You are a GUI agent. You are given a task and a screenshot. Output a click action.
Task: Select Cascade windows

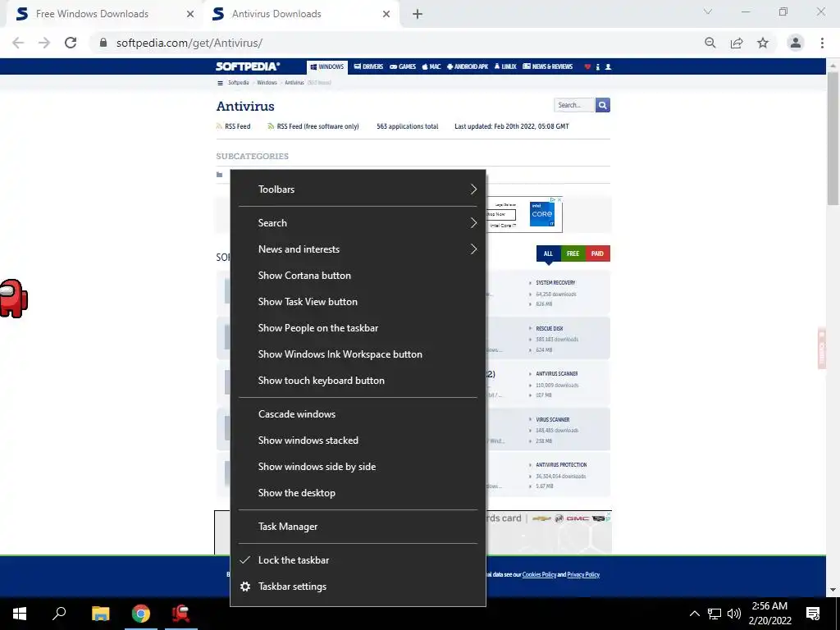[x=358, y=414]
